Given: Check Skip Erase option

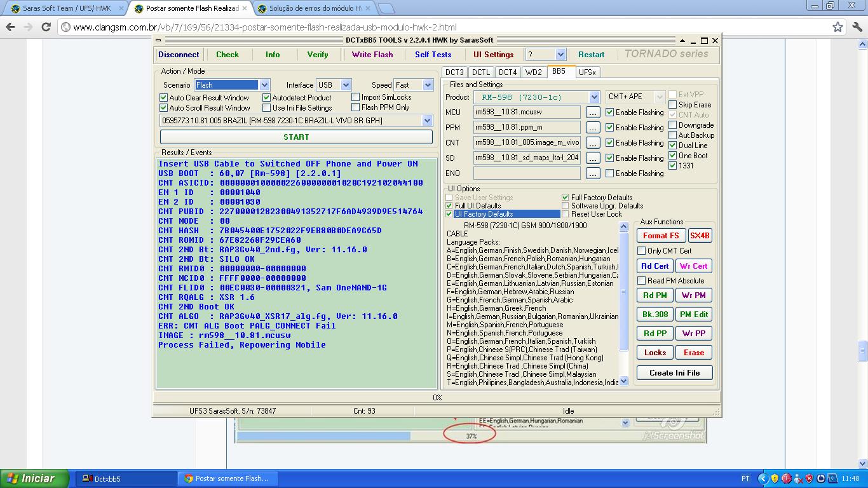Looking at the screenshot, I should [x=672, y=105].
